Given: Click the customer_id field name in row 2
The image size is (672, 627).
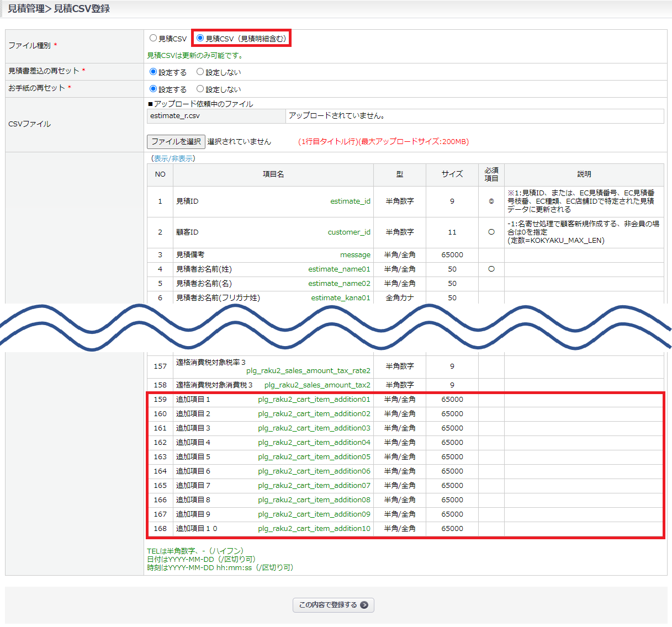Looking at the screenshot, I should [x=349, y=232].
